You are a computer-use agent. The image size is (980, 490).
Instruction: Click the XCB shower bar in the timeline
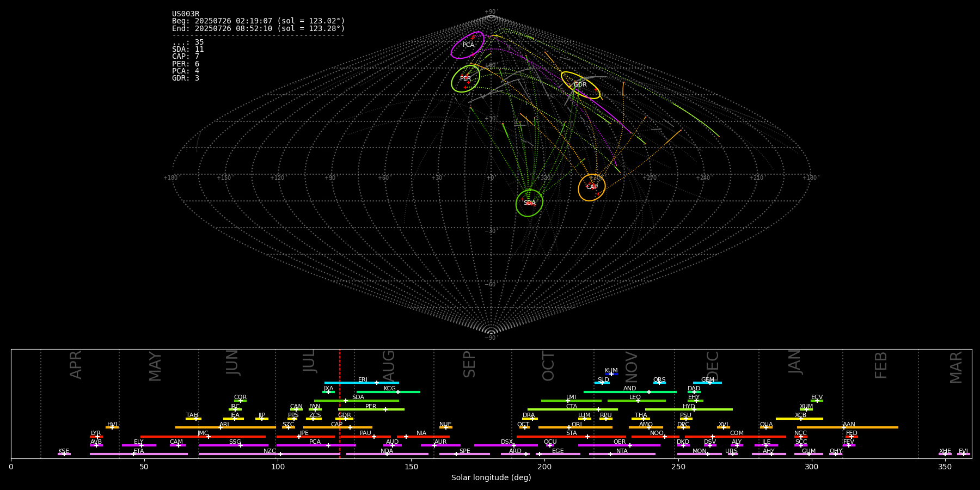click(799, 419)
